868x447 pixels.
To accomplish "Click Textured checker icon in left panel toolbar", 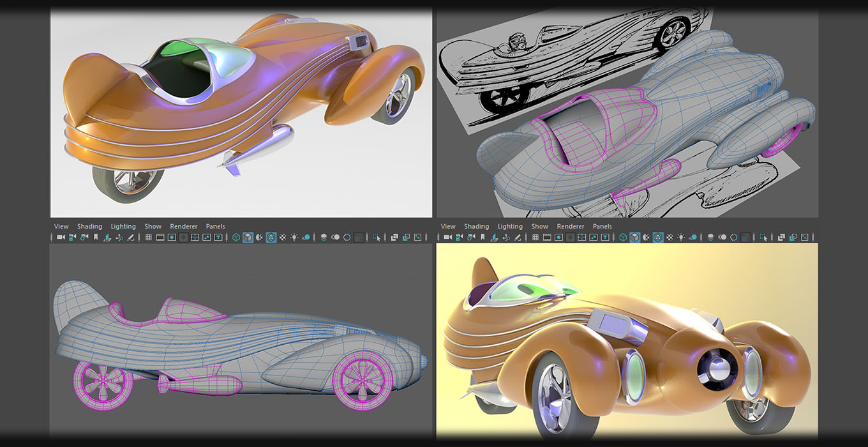I will click(283, 237).
